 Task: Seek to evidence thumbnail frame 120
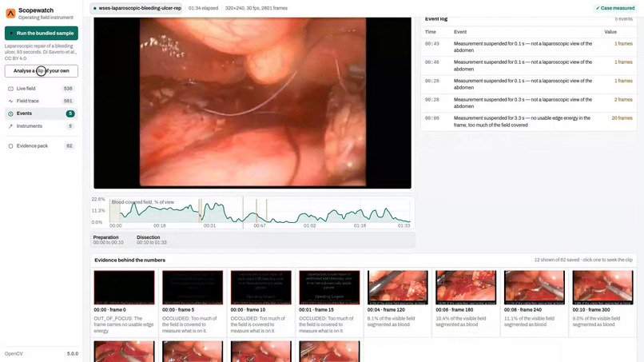(398, 288)
